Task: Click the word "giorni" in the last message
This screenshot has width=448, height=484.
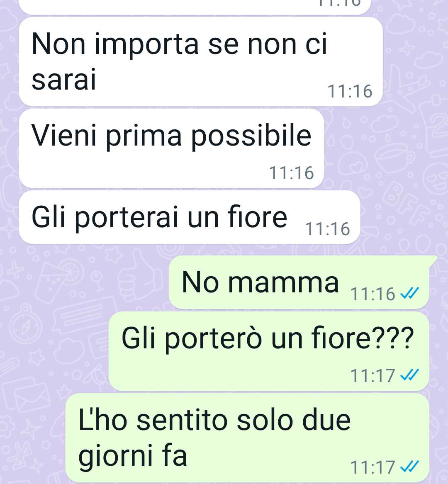Action: (x=116, y=456)
